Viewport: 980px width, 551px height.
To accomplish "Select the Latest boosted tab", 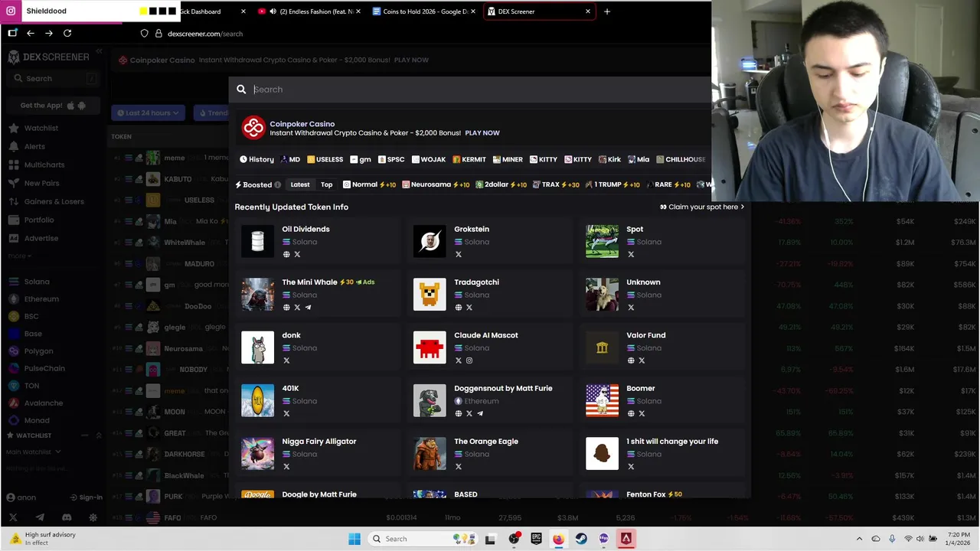I will [x=300, y=184].
